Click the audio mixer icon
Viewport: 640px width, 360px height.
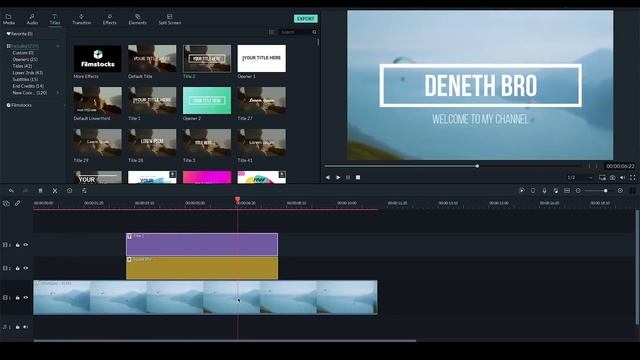coord(556,191)
